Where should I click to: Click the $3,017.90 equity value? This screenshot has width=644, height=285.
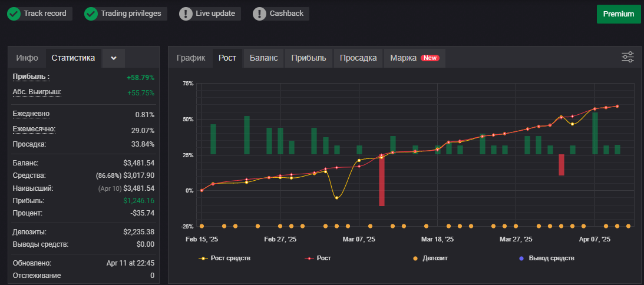(139, 175)
